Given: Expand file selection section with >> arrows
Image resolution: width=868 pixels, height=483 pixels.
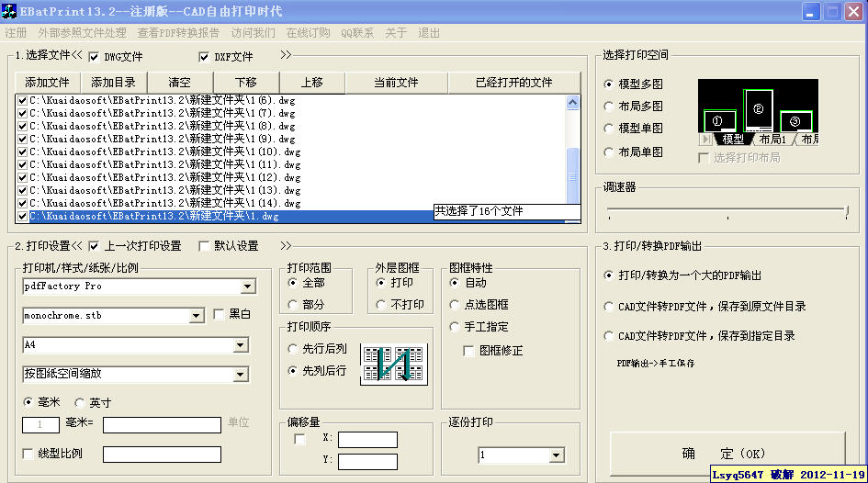Looking at the screenshot, I should coord(286,55).
